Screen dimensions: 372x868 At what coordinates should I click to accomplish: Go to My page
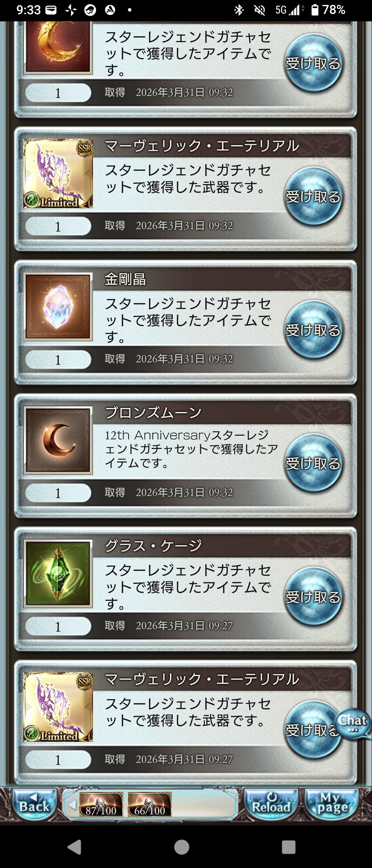coord(332,804)
